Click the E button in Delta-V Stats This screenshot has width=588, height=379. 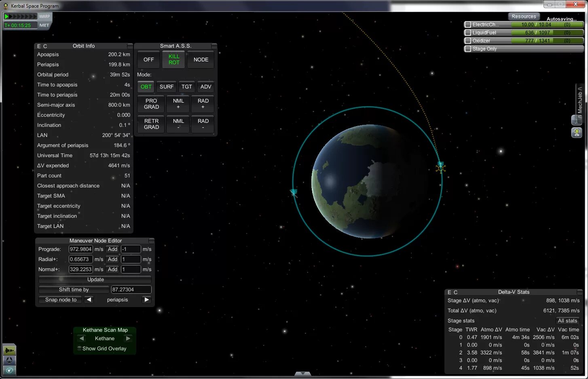tap(449, 292)
